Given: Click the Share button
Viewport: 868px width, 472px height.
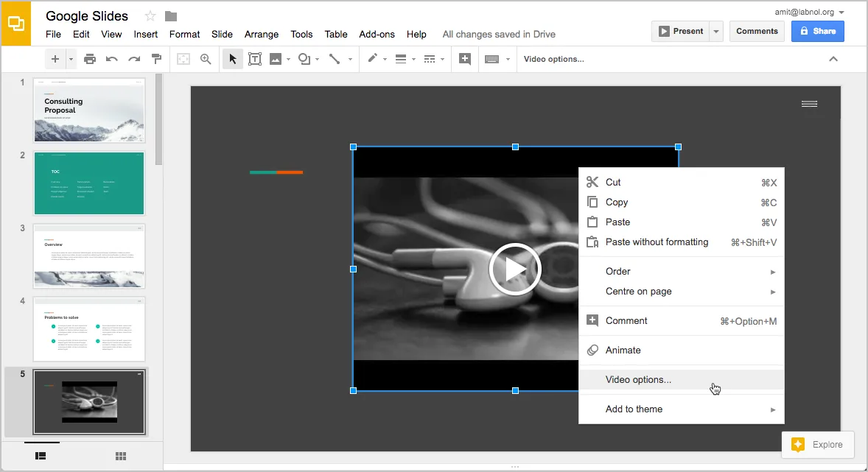Looking at the screenshot, I should (x=817, y=31).
